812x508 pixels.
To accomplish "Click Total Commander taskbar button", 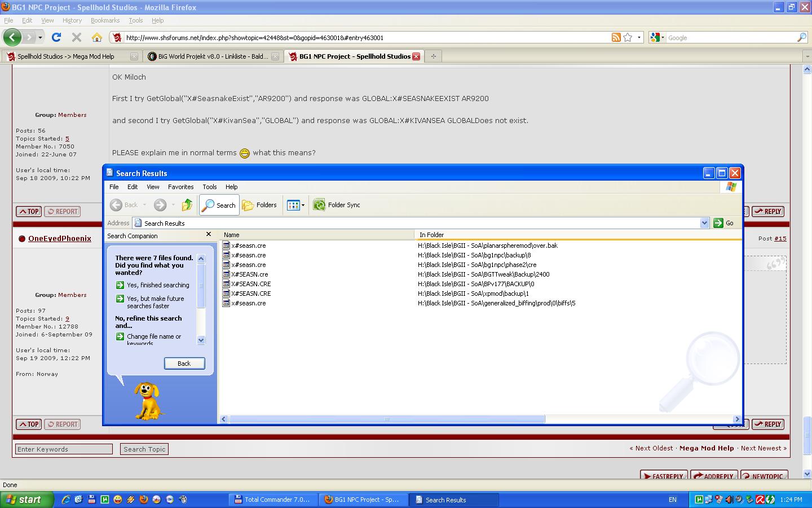I will (272, 500).
